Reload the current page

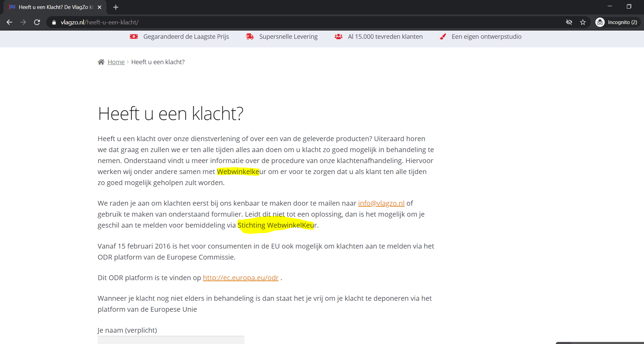pos(37,22)
